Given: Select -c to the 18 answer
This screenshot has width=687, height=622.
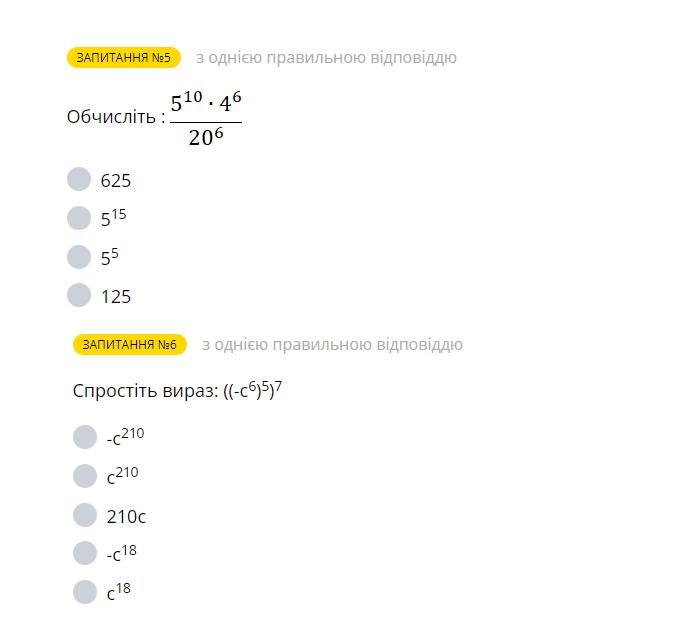Looking at the screenshot, I should (x=85, y=553).
